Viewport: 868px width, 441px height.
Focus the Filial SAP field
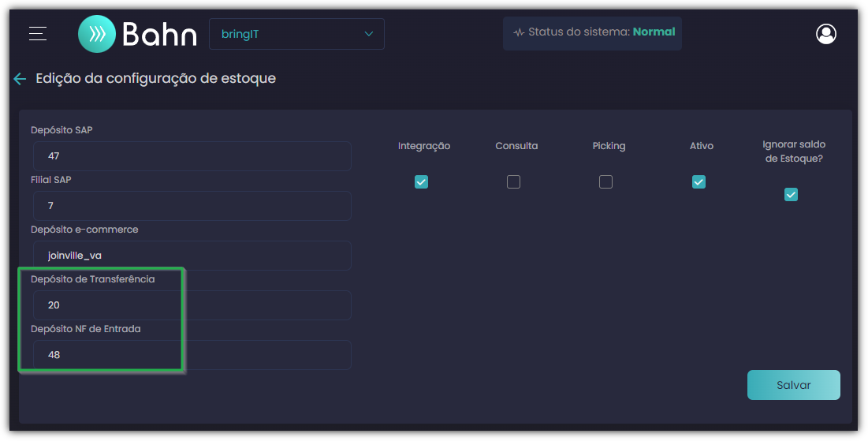192,206
